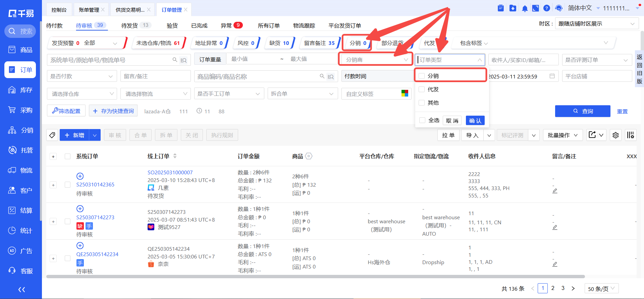This screenshot has width=644, height=299.
Task: Open the 请选择物流 dropdown
Action: pos(155,94)
